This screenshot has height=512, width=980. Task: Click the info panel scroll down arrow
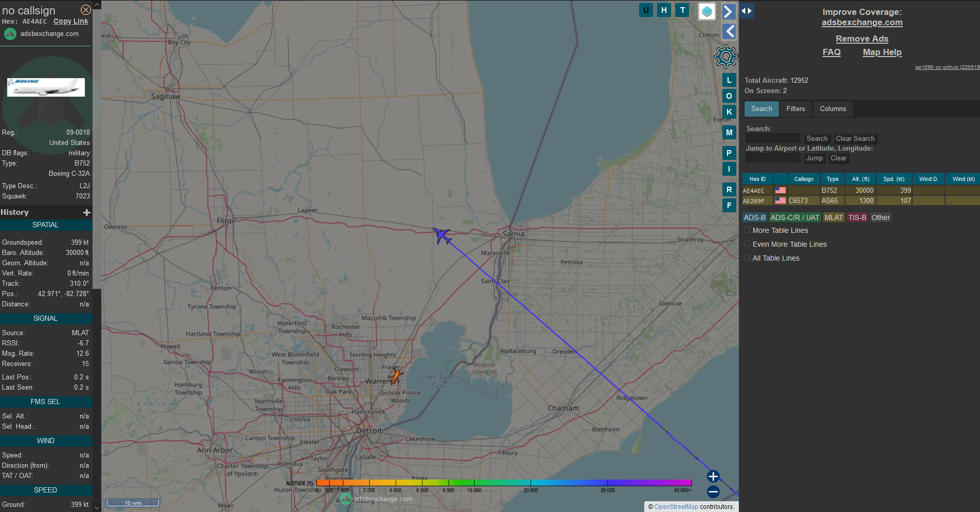pyautogui.click(x=97, y=507)
